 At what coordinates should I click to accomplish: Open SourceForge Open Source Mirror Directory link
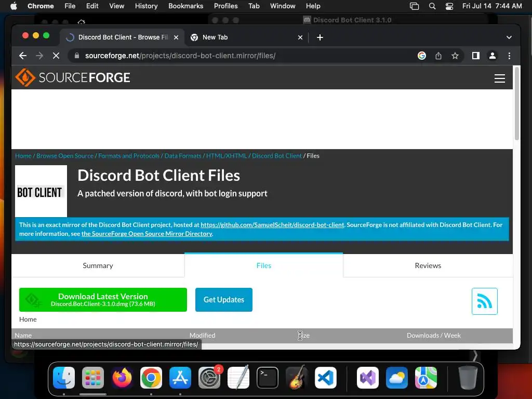tap(147, 234)
